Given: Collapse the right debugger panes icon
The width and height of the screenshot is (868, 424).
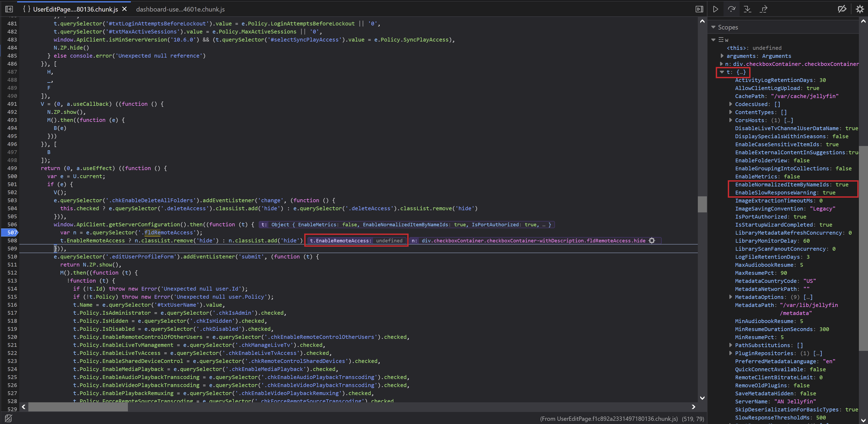Looking at the screenshot, I should click(699, 9).
